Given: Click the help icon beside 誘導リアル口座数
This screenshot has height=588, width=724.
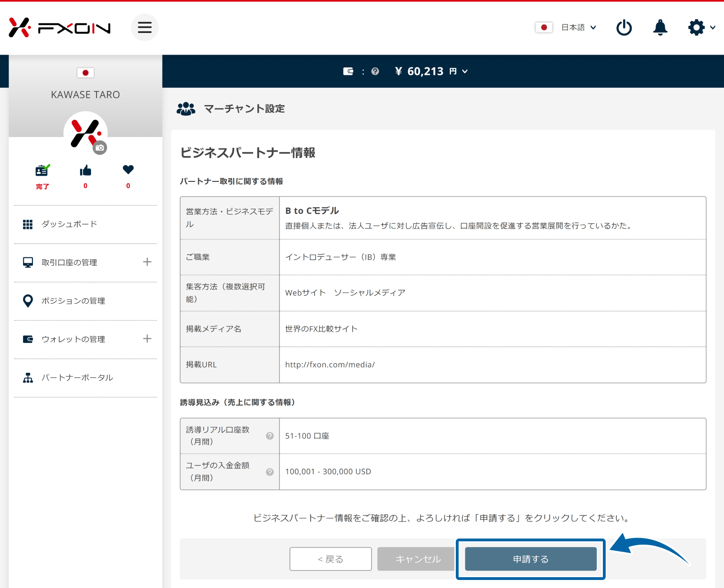Looking at the screenshot, I should (x=270, y=436).
